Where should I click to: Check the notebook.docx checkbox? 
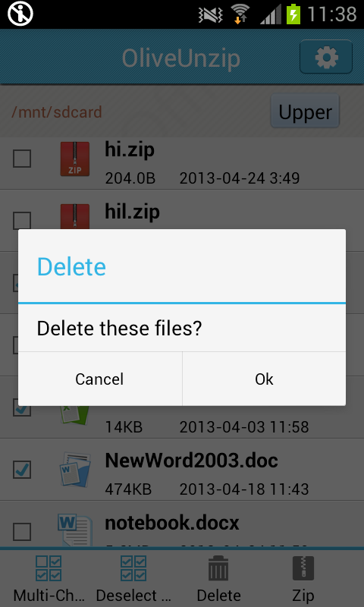click(22, 532)
